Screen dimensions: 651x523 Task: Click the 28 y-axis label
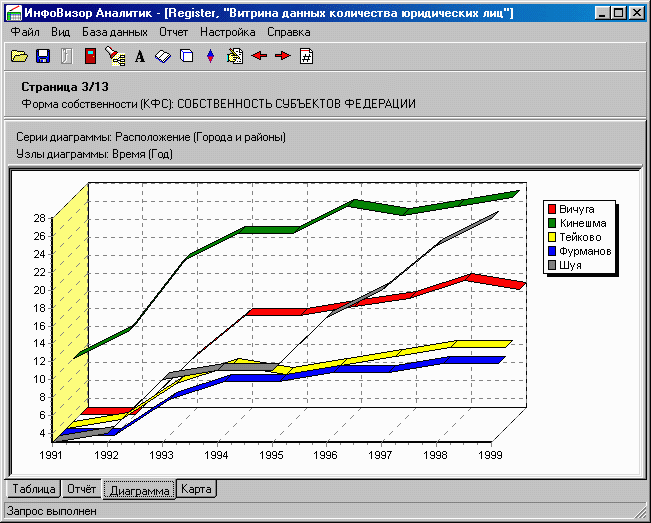[x=39, y=218]
